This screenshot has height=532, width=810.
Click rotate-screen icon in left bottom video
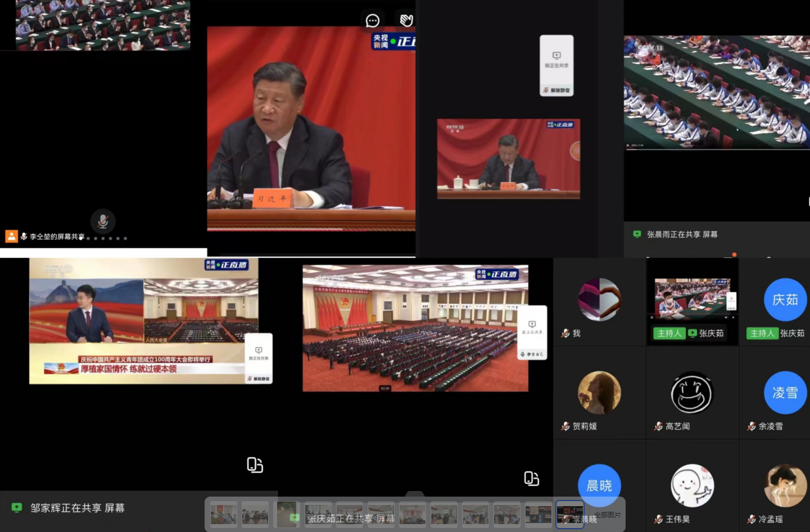[x=255, y=465]
